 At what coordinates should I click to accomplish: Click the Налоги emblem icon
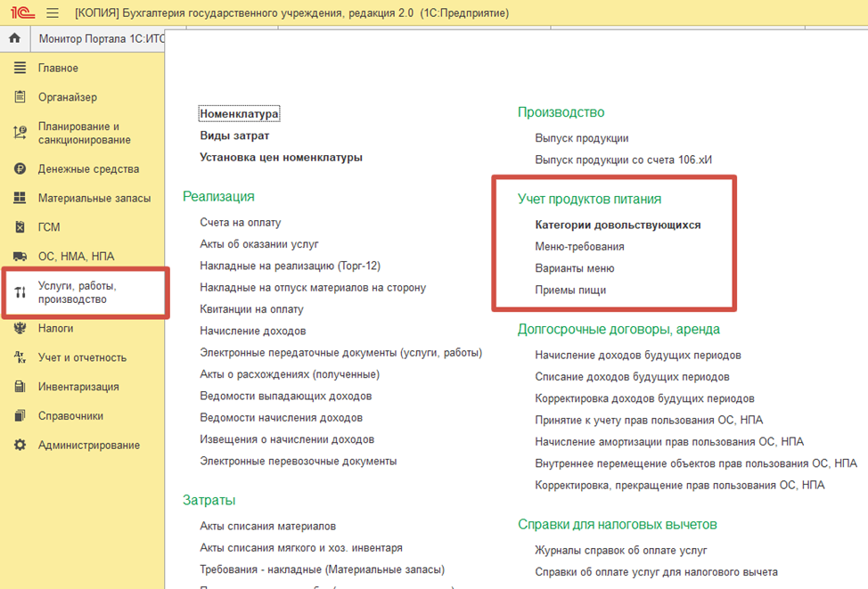20,328
